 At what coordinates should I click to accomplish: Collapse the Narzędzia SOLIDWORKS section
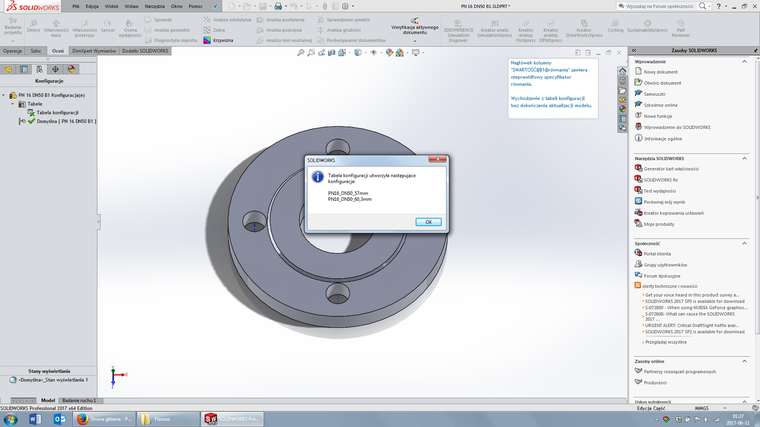click(x=744, y=158)
